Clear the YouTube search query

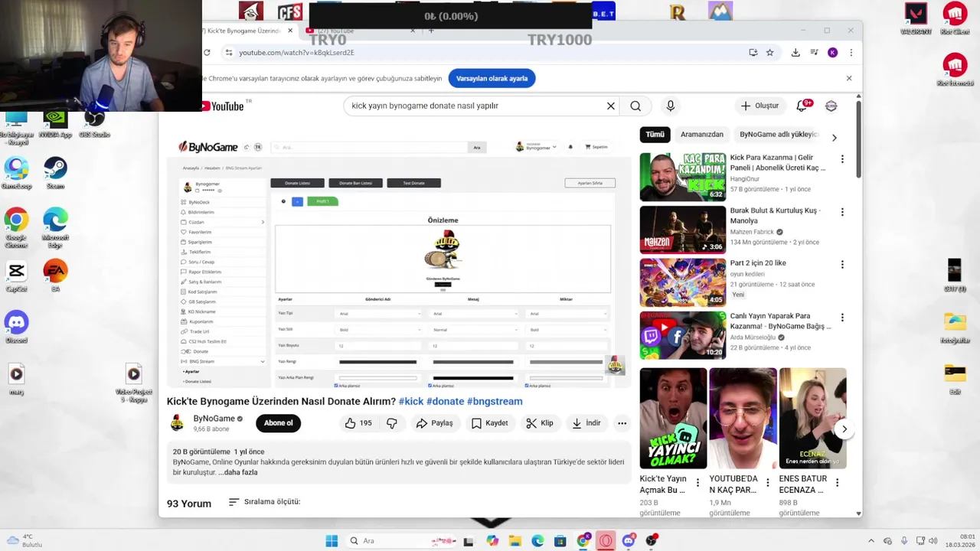pos(611,106)
